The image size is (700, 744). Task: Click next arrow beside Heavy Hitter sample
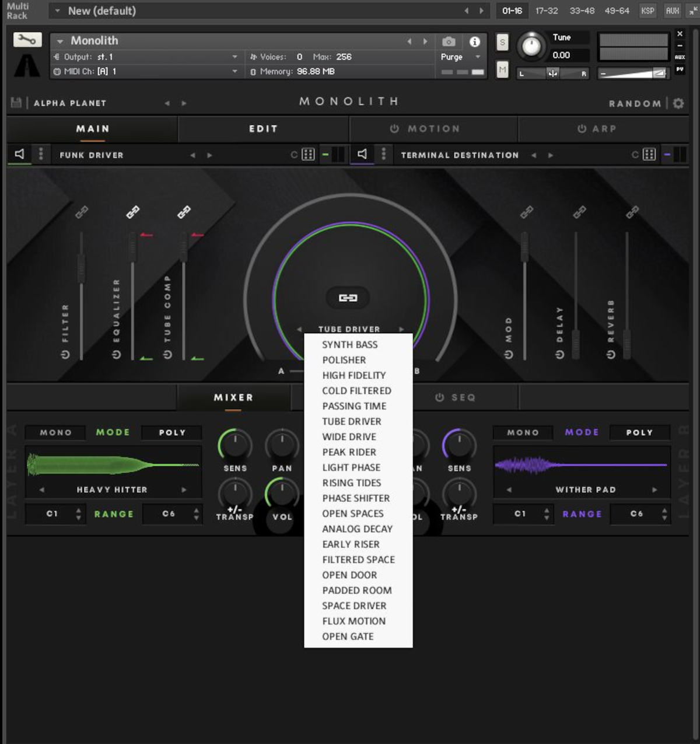[x=184, y=490]
